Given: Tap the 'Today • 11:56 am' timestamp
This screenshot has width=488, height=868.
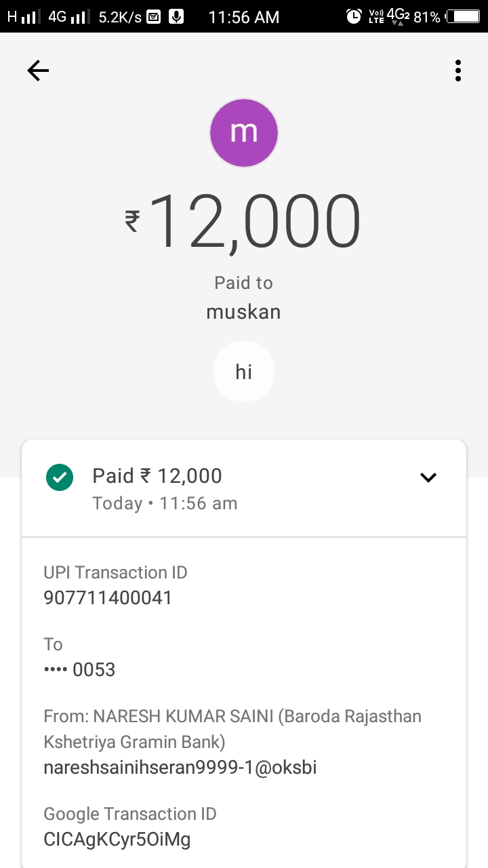Looking at the screenshot, I should click(x=165, y=504).
